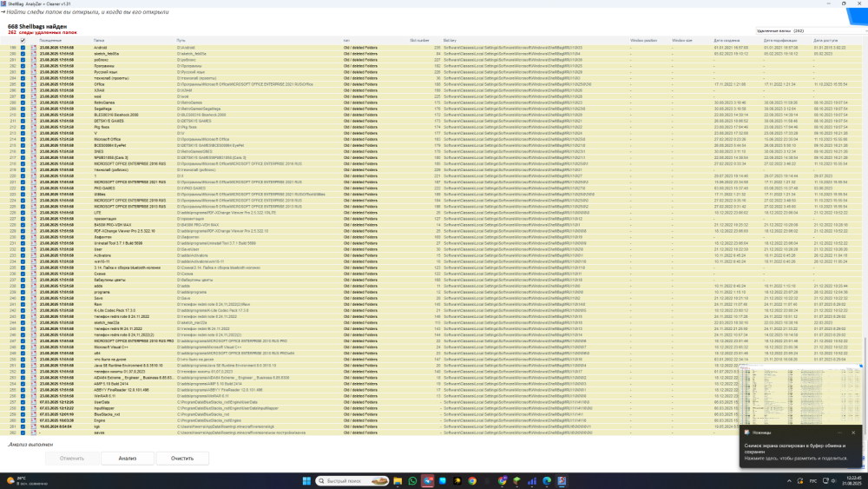This screenshot has height=489, width=868.
Task: Open Microsoft Edge from the taskbar
Action: (x=547, y=480)
